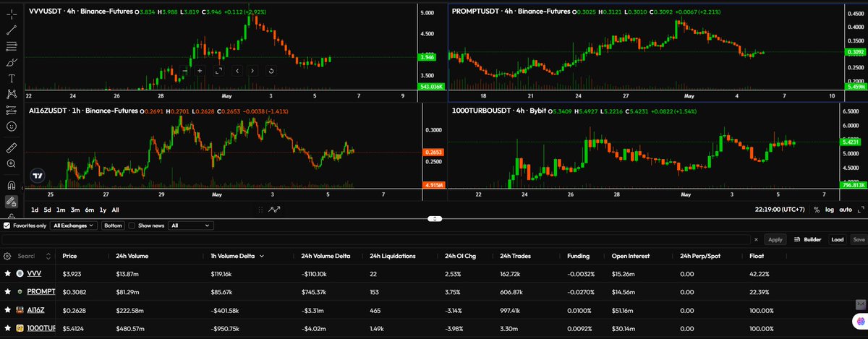Screen dimensions: 868x339
Task: Zoom out the VVVUSDT chart
Action: (185, 71)
